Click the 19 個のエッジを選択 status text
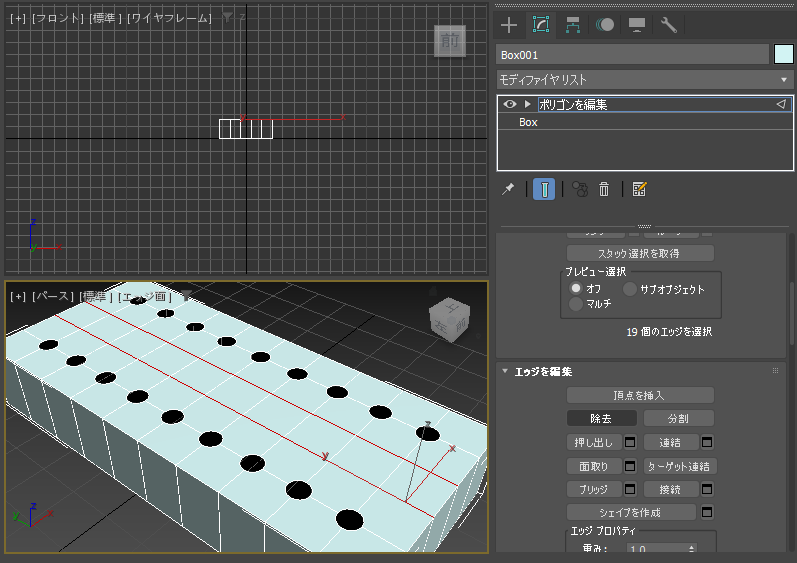797x563 pixels. (669, 332)
